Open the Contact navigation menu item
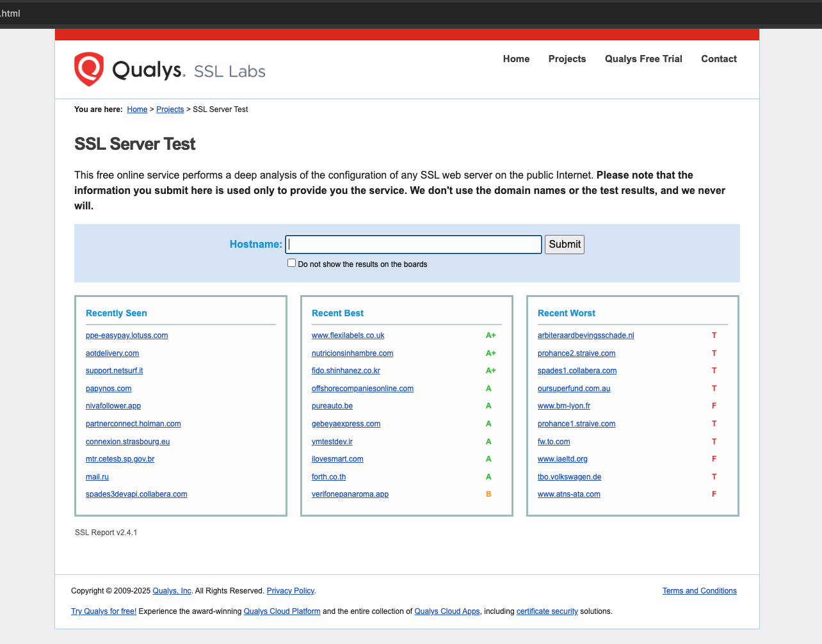Viewport: 822px width, 644px height. pos(719,59)
